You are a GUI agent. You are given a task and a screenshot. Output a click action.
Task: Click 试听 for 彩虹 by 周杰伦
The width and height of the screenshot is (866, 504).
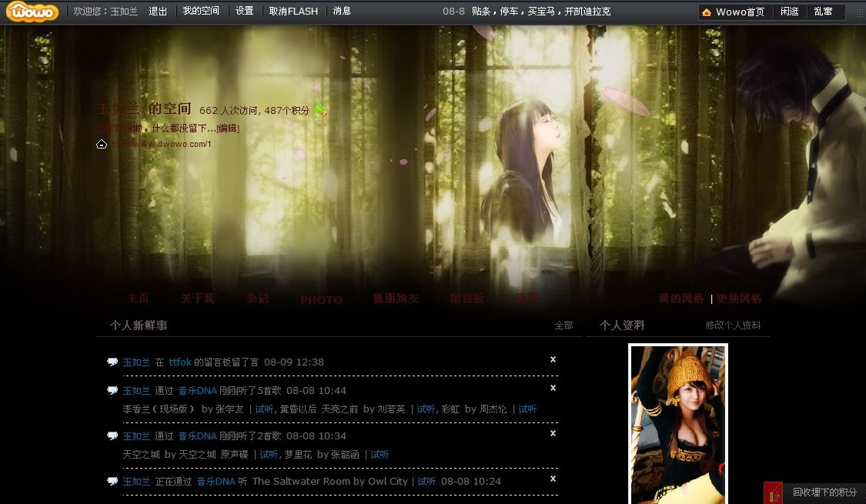pyautogui.click(x=527, y=409)
